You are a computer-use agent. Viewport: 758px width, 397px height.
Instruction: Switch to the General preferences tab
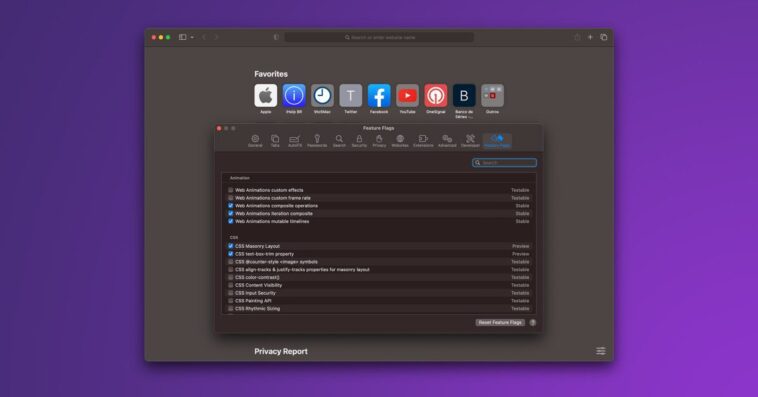pos(255,141)
